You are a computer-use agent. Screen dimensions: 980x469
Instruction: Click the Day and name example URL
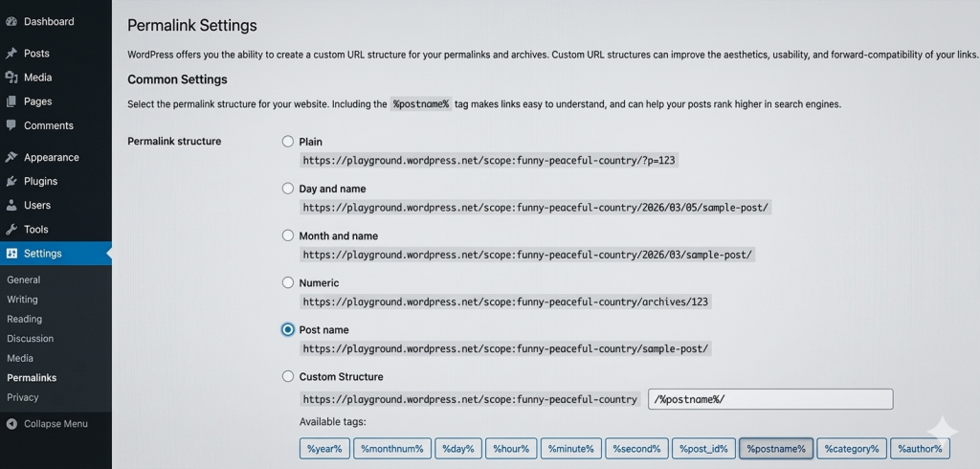tap(536, 207)
